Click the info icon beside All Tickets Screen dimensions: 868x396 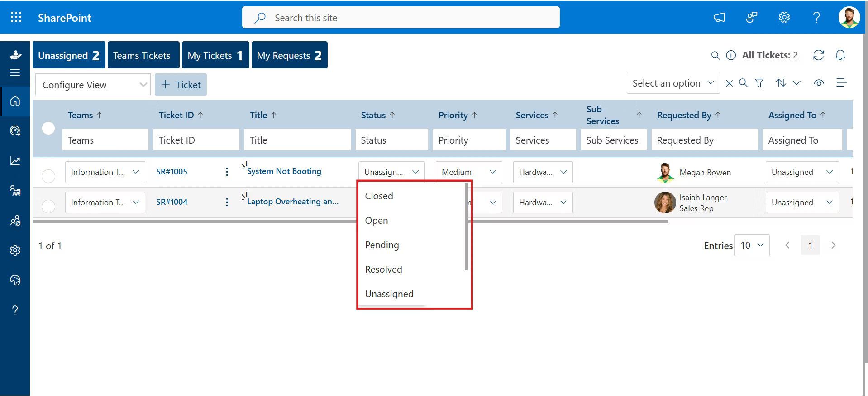click(x=731, y=55)
